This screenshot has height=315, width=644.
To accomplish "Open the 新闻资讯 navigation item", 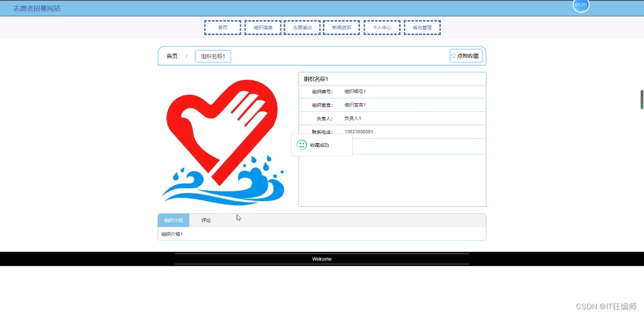I will 341,27.
